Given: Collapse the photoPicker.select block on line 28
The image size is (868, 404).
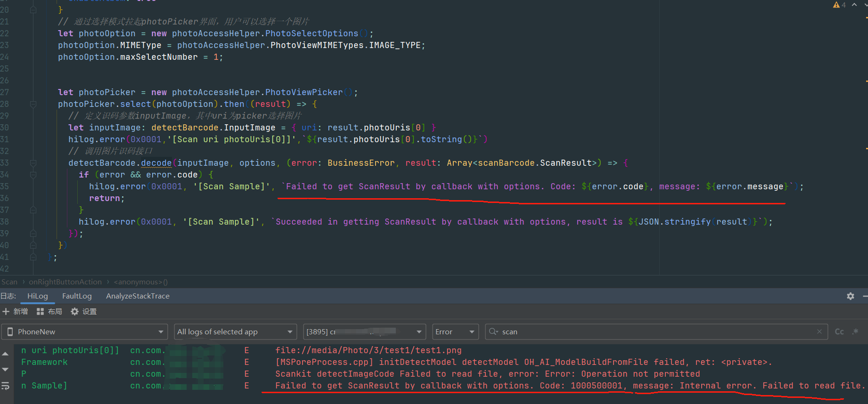Looking at the screenshot, I should 33,104.
